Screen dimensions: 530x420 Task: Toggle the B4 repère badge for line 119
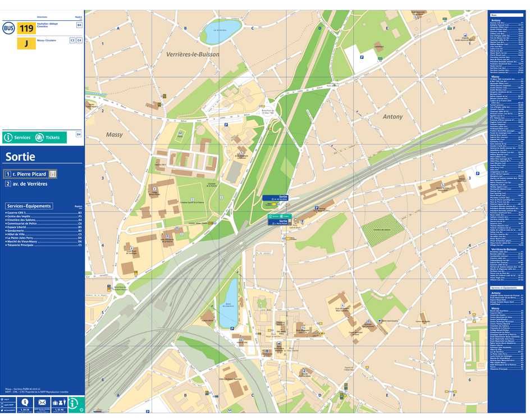coord(79,25)
